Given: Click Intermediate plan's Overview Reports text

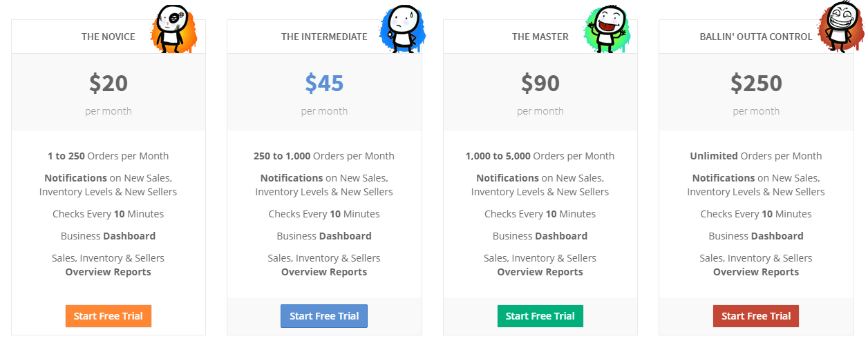Looking at the screenshot, I should pos(324,272).
